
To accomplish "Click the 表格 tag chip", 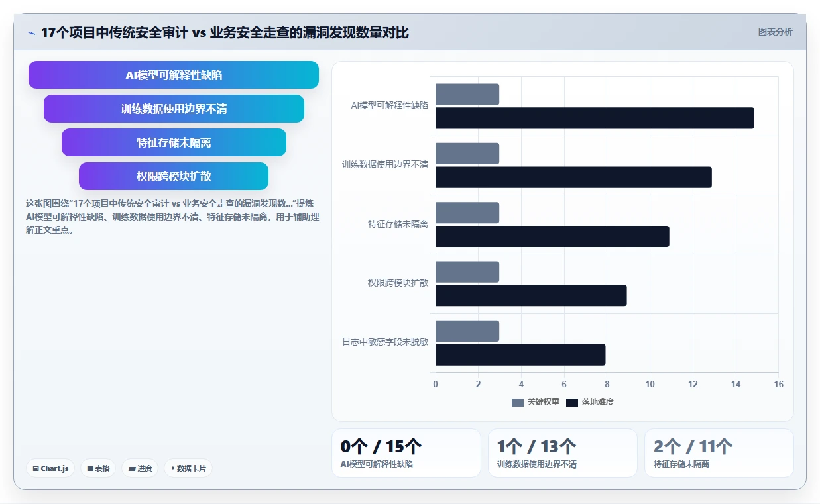I will tap(98, 468).
